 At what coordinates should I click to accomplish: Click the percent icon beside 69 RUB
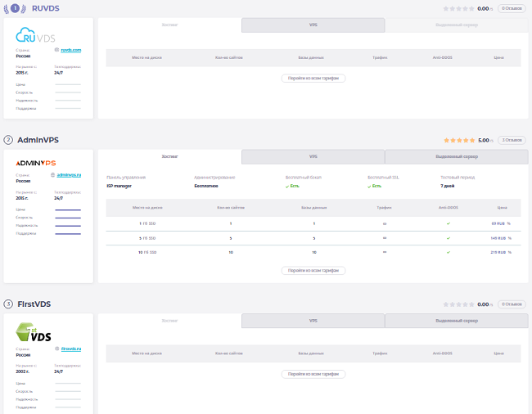coord(508,223)
